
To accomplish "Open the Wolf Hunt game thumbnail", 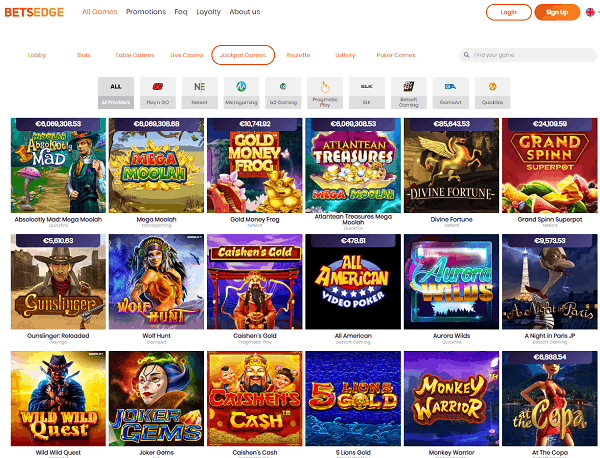I will [x=156, y=282].
